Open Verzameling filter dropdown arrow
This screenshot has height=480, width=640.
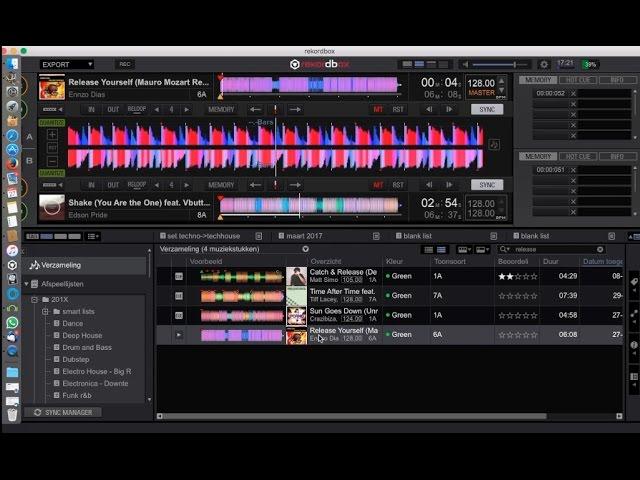pos(305,249)
